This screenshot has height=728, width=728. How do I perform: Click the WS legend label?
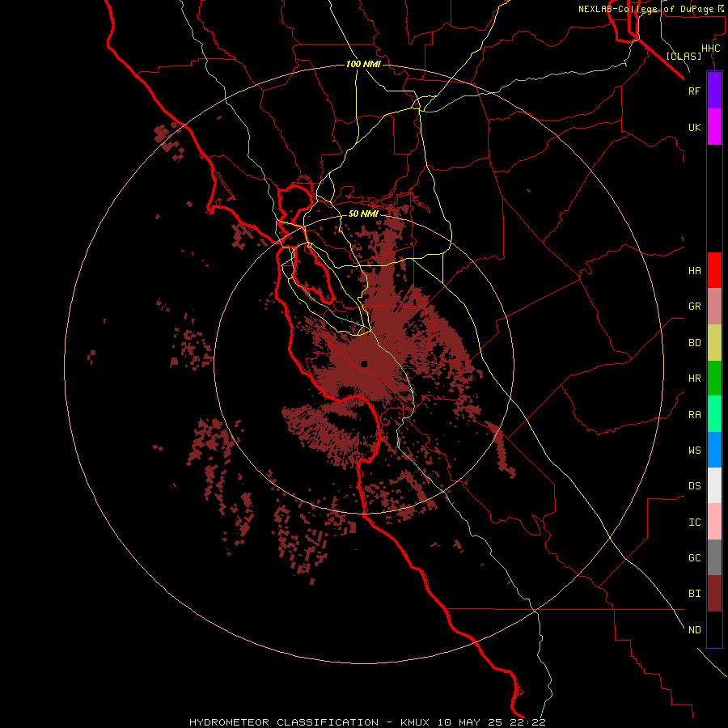pyautogui.click(x=694, y=451)
